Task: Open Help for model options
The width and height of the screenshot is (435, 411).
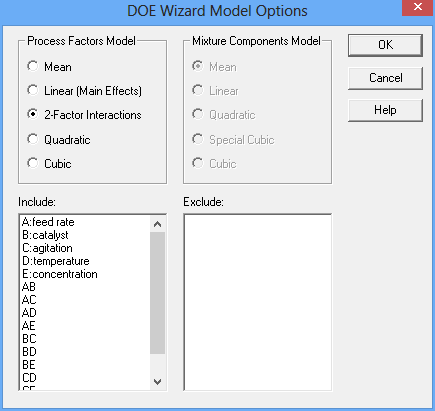Action: point(385,110)
